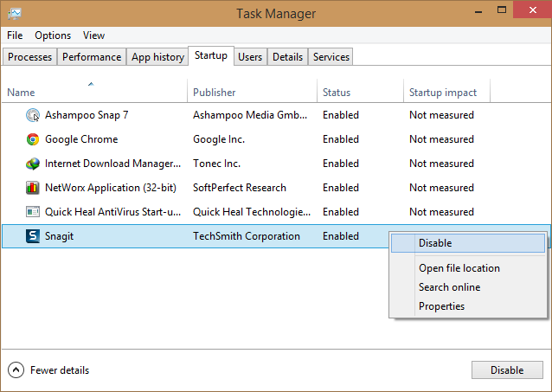552x392 pixels.
Task: Open the File menu
Action: (x=15, y=35)
